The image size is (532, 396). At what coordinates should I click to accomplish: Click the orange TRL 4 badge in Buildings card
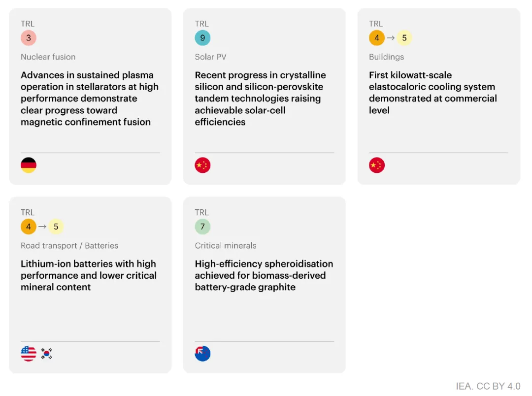click(377, 38)
